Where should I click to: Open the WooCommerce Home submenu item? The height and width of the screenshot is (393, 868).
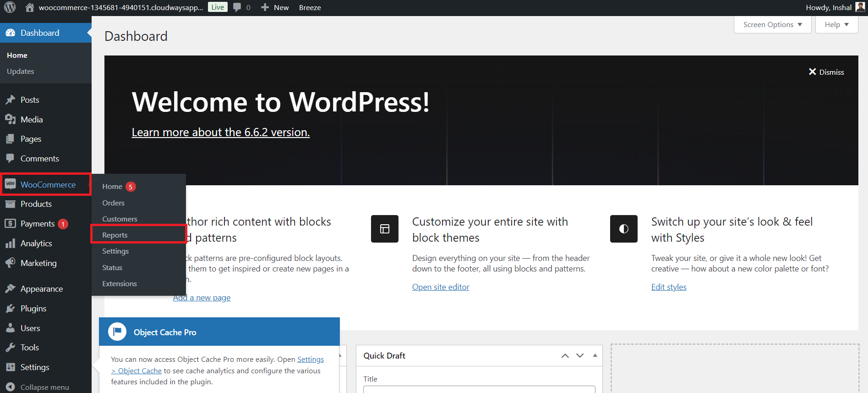coord(112,187)
